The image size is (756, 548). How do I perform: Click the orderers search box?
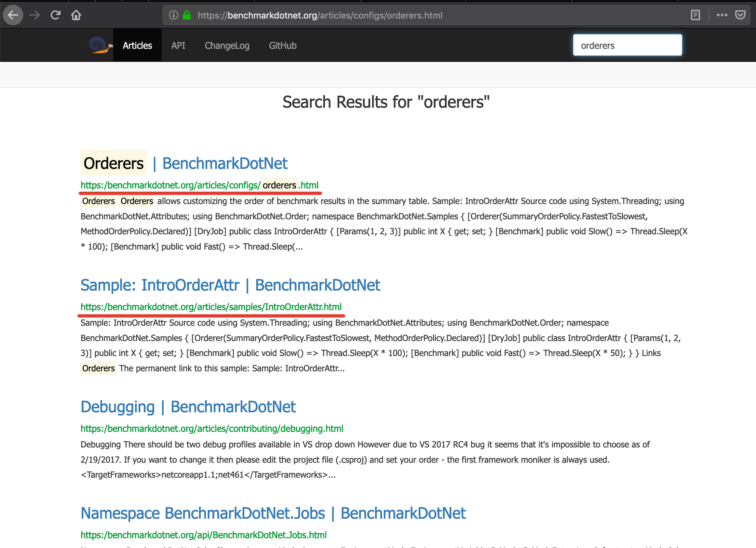627,45
